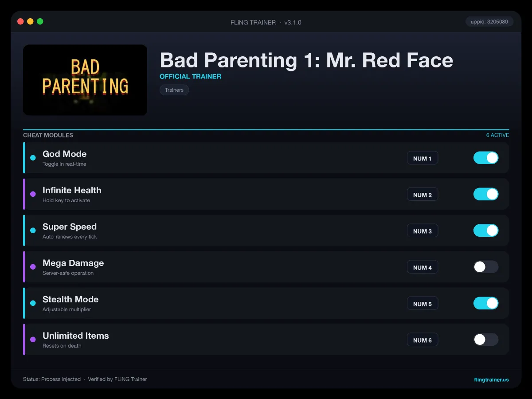
Task: Click the cyan dot next to Super Speed
Action: point(33,231)
